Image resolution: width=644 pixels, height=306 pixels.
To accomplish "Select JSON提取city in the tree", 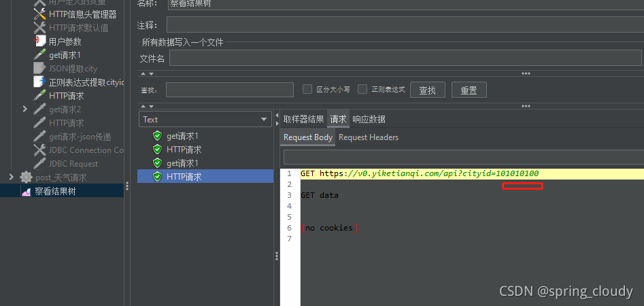I will point(73,69).
